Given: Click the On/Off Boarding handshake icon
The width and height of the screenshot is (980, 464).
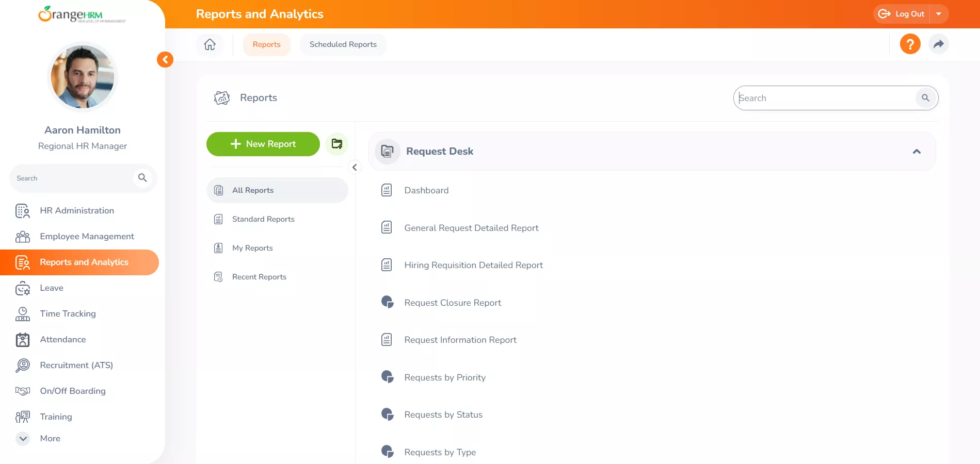Looking at the screenshot, I should 23,391.
